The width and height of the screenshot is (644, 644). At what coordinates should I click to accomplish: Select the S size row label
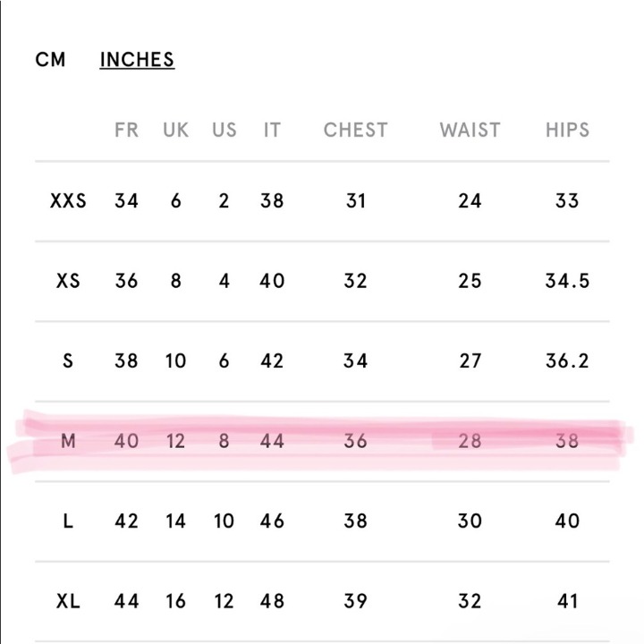coord(68,361)
